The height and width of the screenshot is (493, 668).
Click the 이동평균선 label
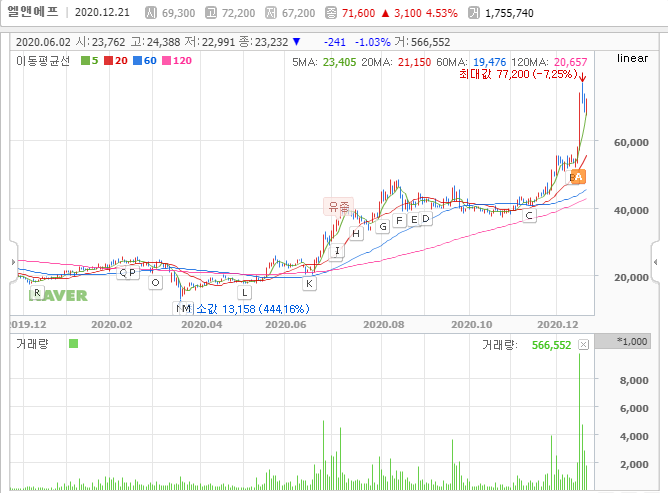pyautogui.click(x=43, y=61)
